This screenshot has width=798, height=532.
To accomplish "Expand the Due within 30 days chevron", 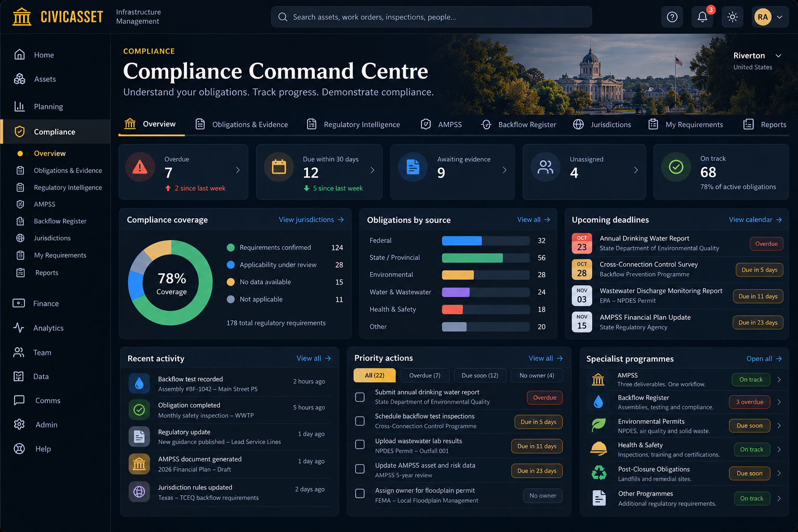I will pyautogui.click(x=372, y=170).
